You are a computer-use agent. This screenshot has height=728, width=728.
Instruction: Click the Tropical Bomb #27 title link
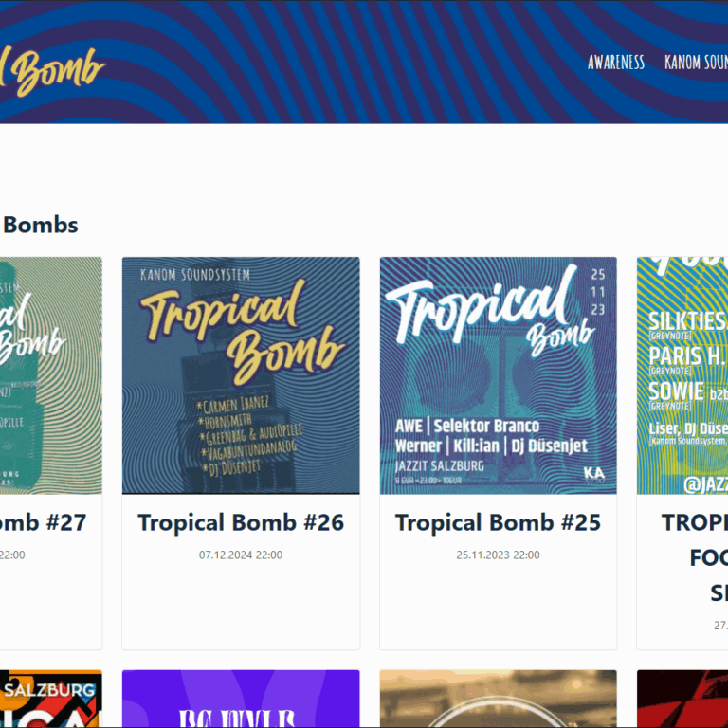tap(44, 522)
